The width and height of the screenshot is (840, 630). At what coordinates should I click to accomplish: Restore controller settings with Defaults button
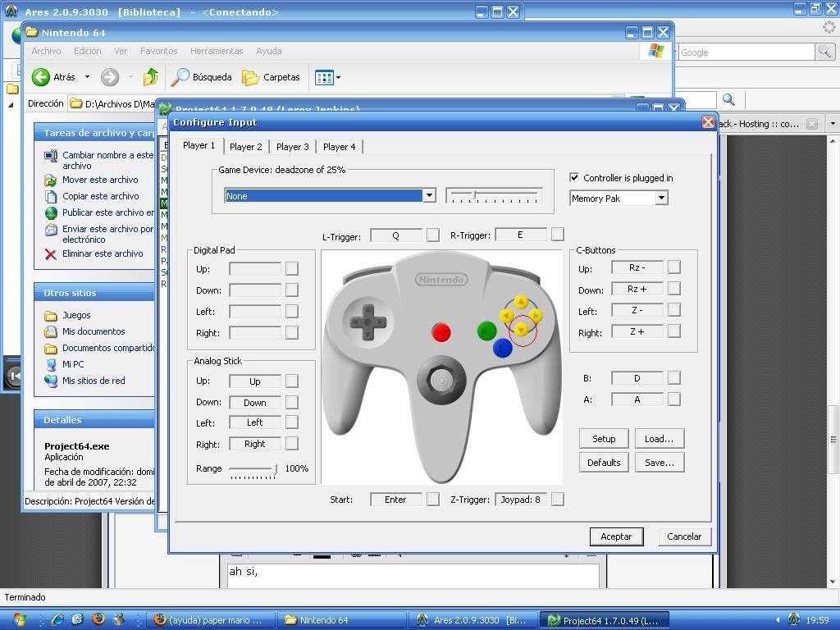pyautogui.click(x=604, y=462)
